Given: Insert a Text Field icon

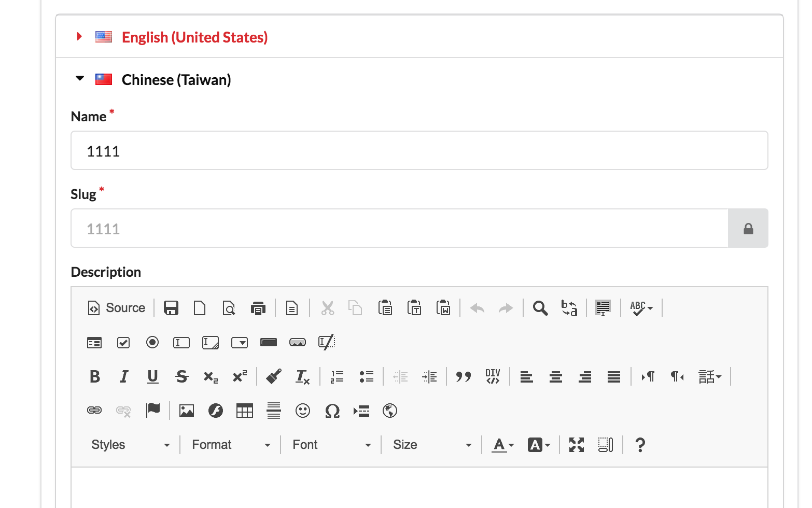Looking at the screenshot, I should [181, 342].
